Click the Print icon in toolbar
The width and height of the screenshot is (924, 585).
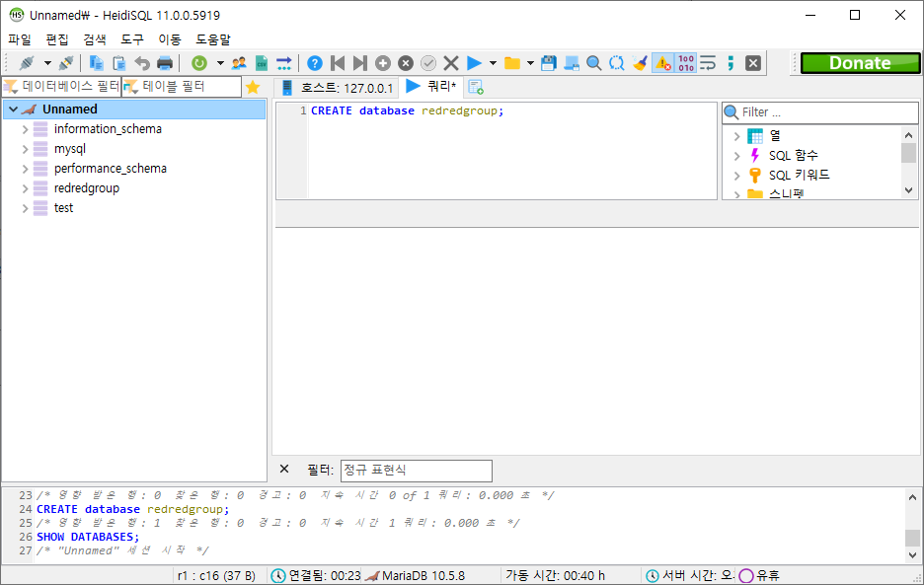coord(164,63)
